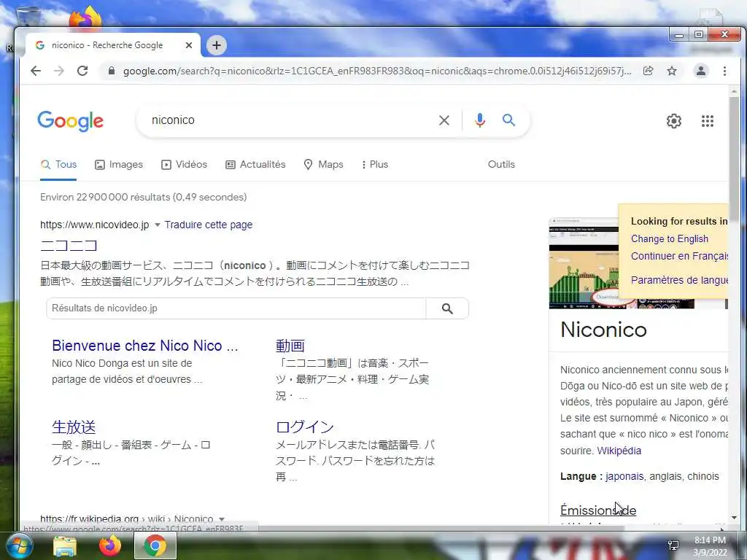Click the browser forward arrow
Image resolution: width=747 pixels, height=560 pixels.
[x=58, y=71]
